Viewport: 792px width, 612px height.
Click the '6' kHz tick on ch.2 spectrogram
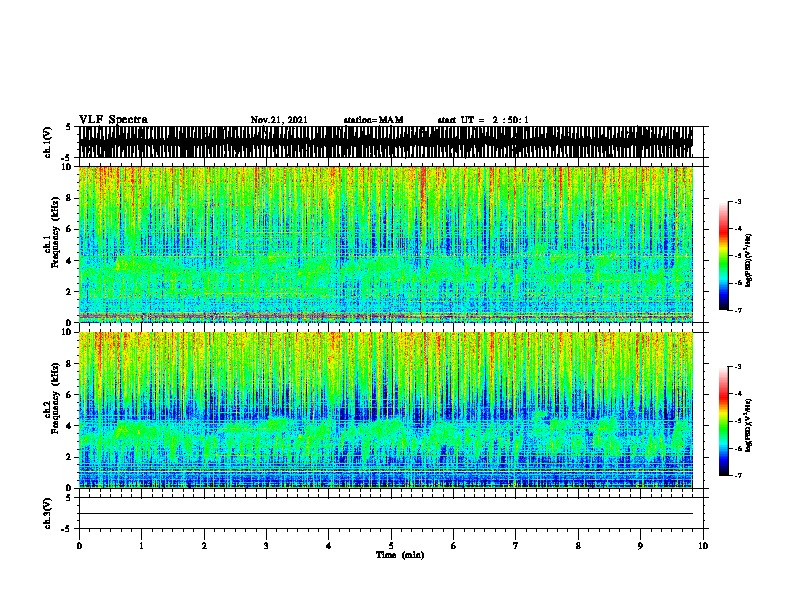[70, 394]
